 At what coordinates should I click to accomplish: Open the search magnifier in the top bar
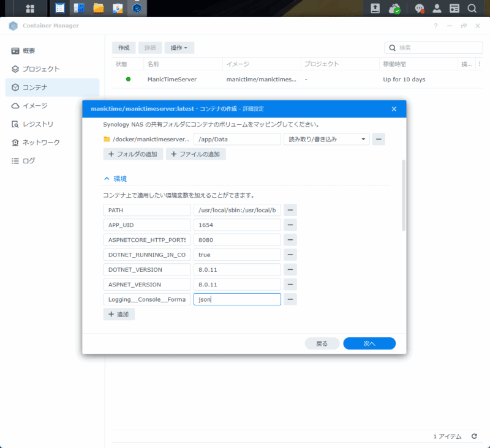tap(472, 9)
